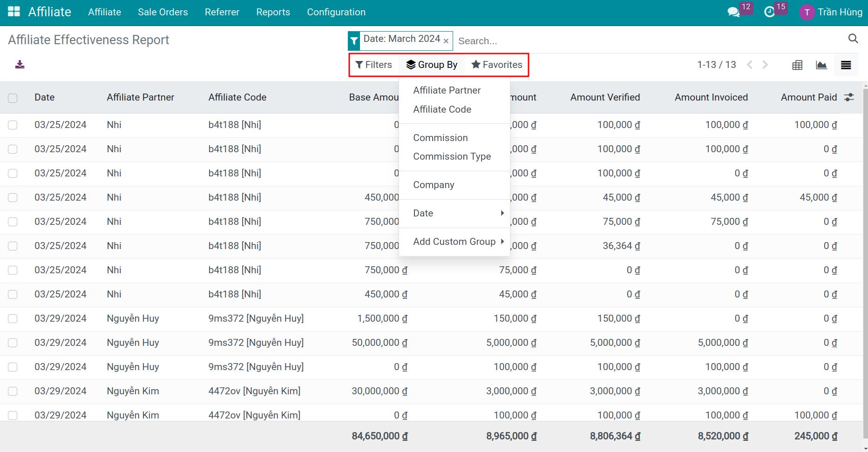Open optional columns settings icon

(x=849, y=97)
